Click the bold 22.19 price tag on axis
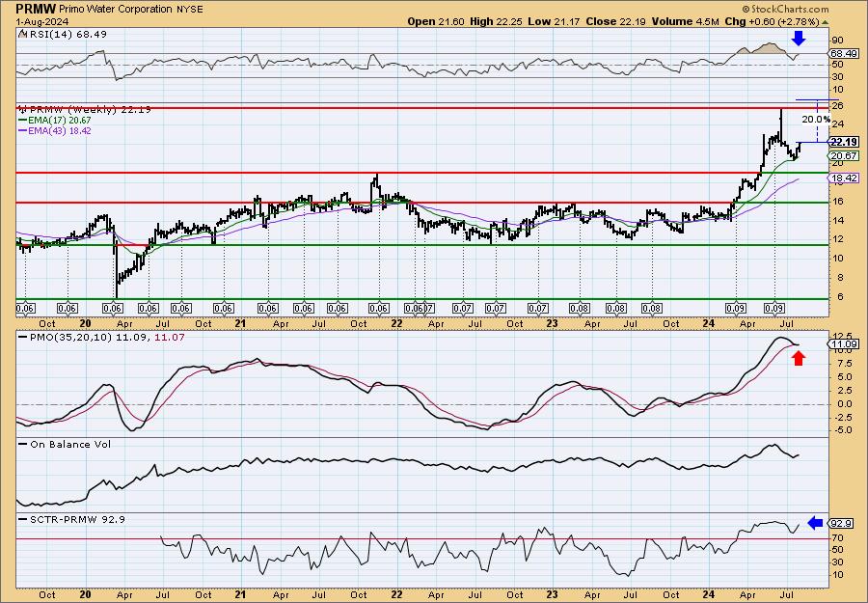 pos(844,142)
